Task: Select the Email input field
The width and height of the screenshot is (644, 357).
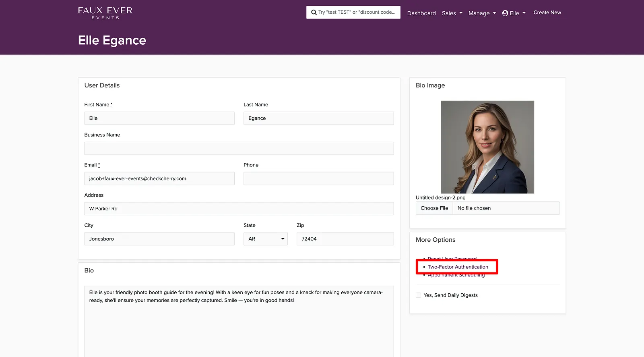Action: 159,178
